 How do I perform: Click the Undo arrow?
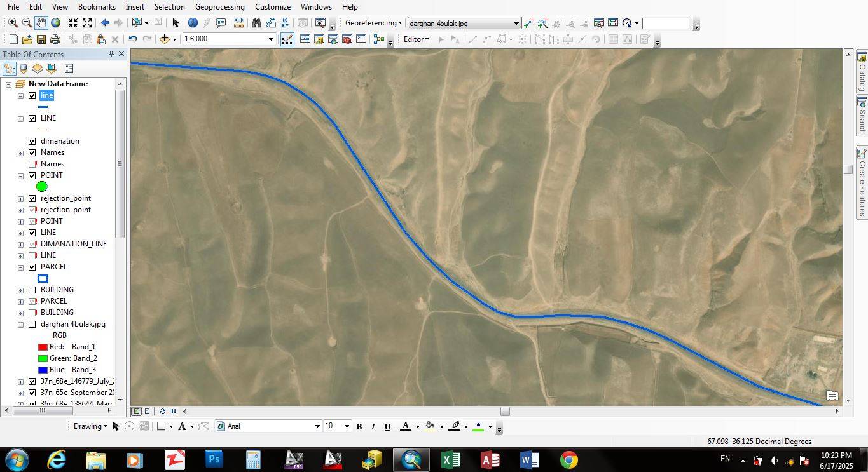click(132, 39)
